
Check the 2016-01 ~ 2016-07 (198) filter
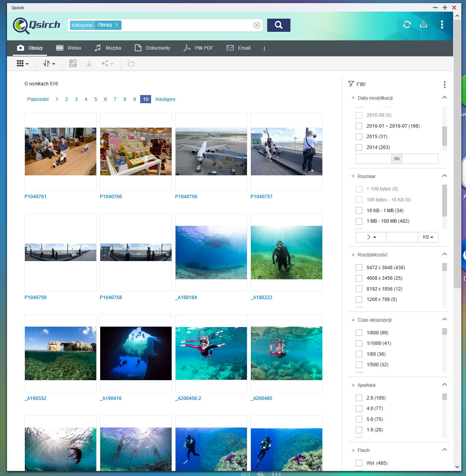click(x=359, y=126)
